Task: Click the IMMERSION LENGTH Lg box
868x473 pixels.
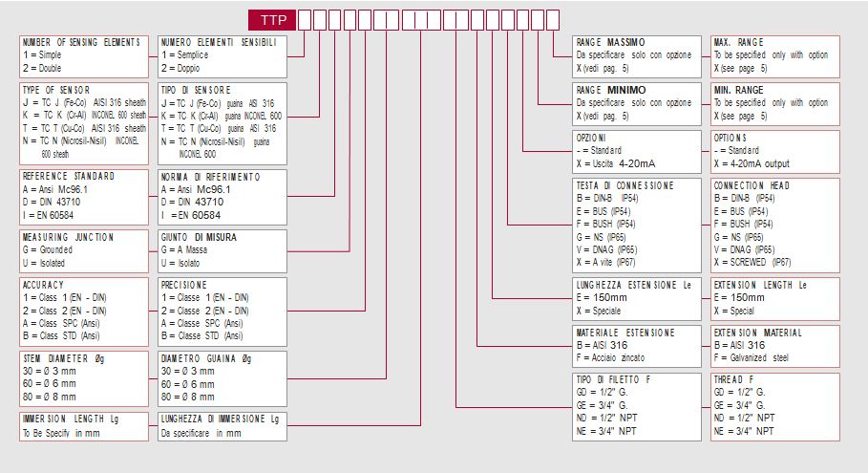Action: (x=84, y=425)
